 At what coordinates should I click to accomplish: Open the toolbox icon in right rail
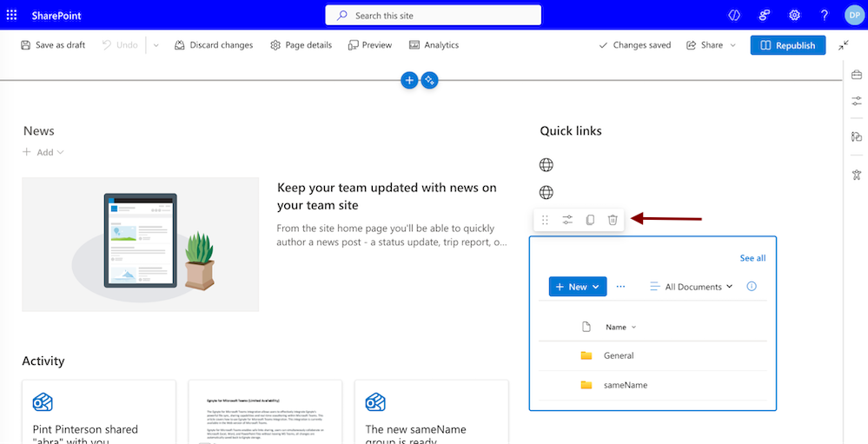(857, 75)
